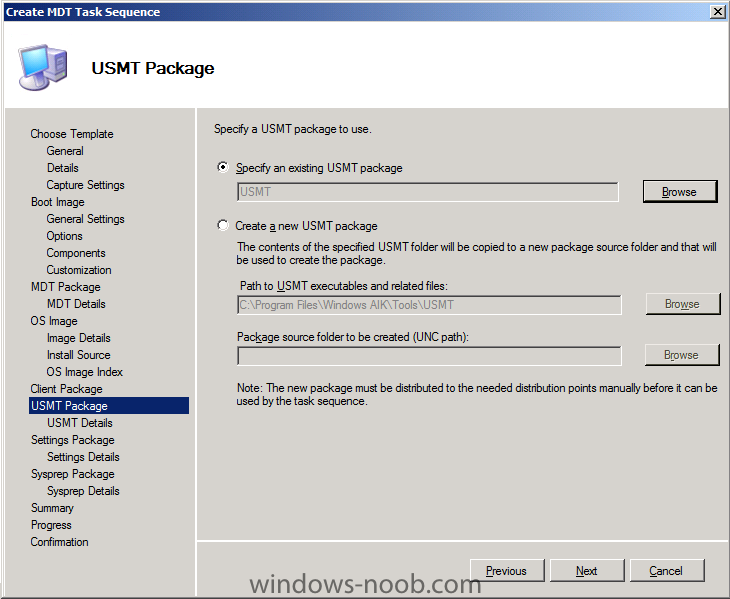Open the Sysprep Package step

pyautogui.click(x=72, y=474)
